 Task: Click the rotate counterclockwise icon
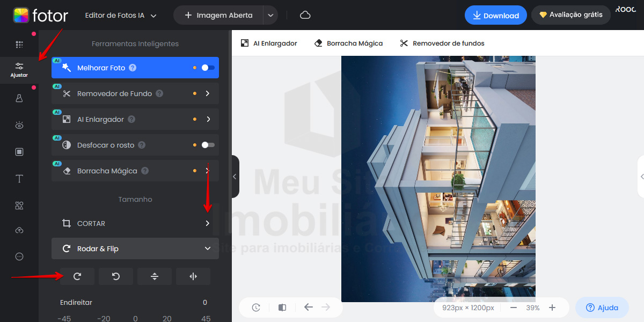(x=116, y=276)
